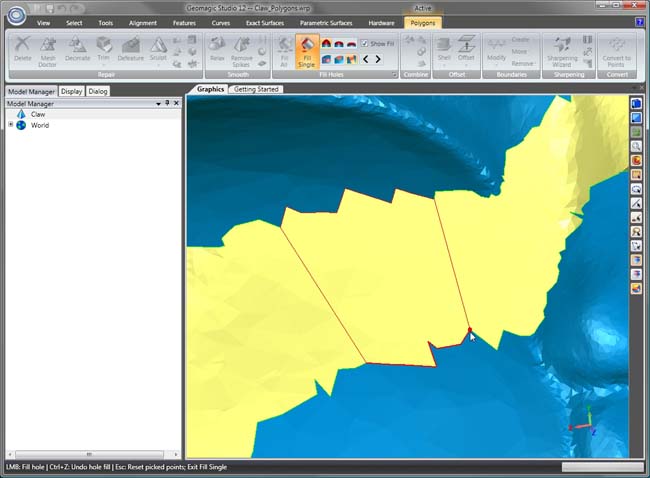Switch to the Display panel tab
The height and width of the screenshot is (478, 650).
tap(71, 91)
